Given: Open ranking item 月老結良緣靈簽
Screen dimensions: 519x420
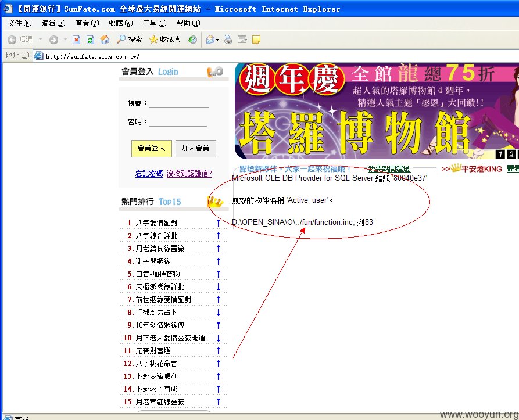Looking at the screenshot, I should (160, 249).
